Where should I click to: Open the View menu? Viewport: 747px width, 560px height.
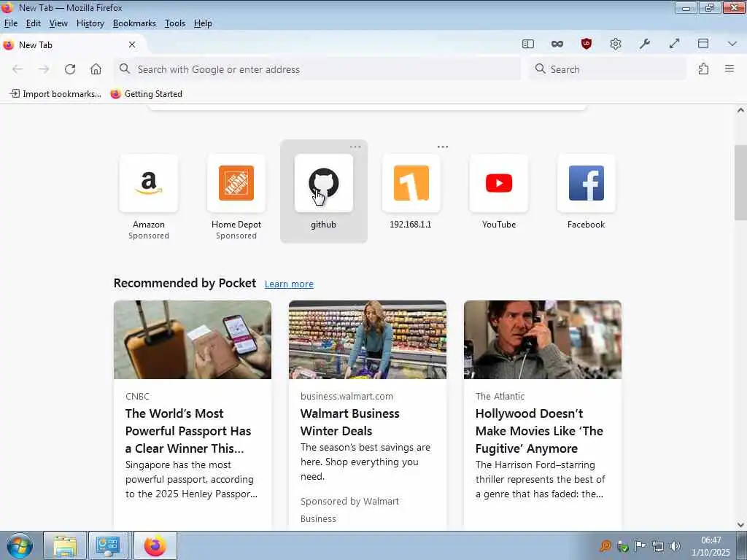pyautogui.click(x=58, y=23)
